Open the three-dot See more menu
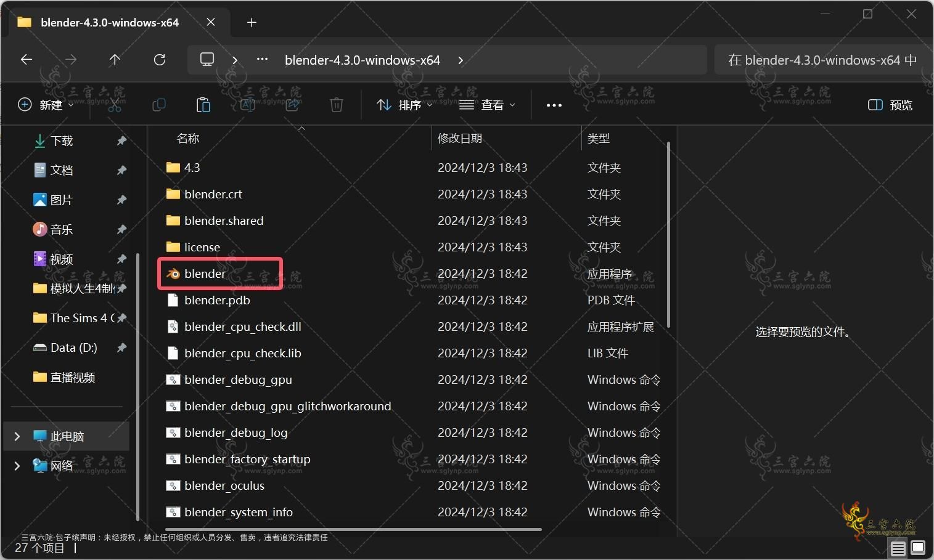The height and width of the screenshot is (560, 934). point(554,105)
